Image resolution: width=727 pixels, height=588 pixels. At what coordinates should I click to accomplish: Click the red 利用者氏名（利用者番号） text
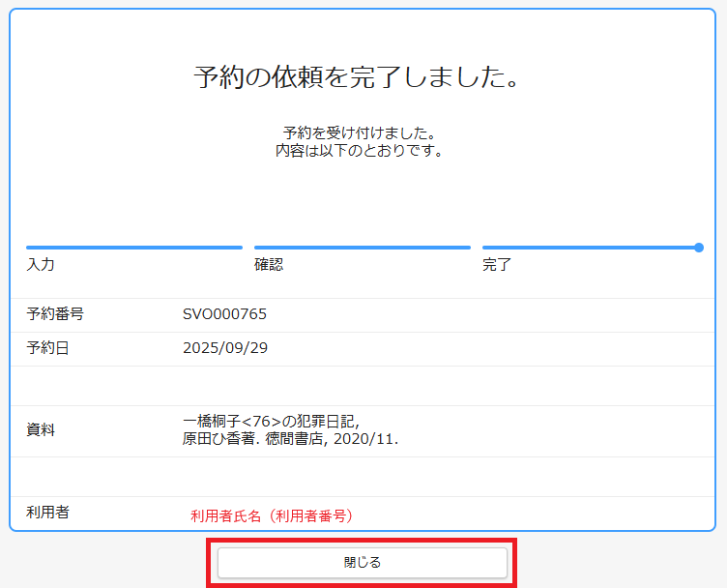(x=272, y=516)
